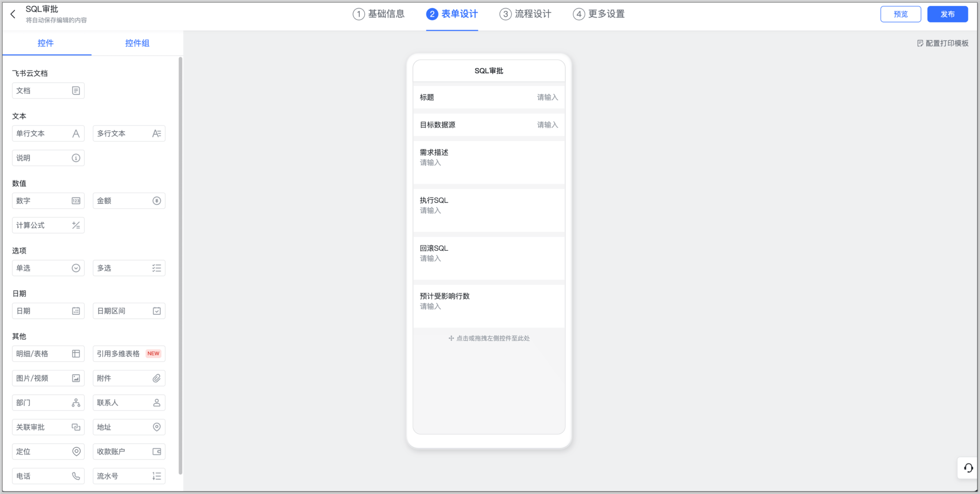This screenshot has height=494, width=980.
Task: Open 配置打印模板 print template link
Action: pyautogui.click(x=942, y=43)
